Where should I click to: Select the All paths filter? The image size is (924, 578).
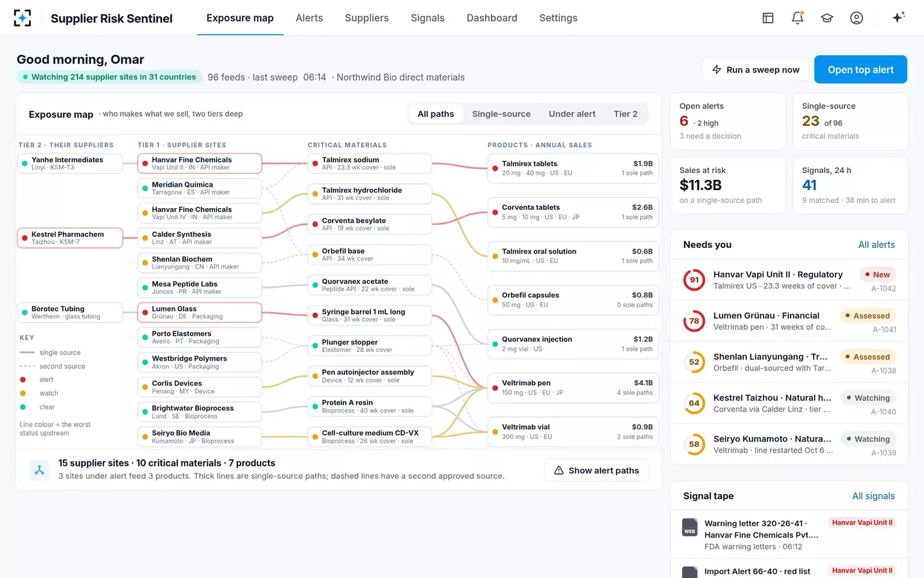click(436, 114)
